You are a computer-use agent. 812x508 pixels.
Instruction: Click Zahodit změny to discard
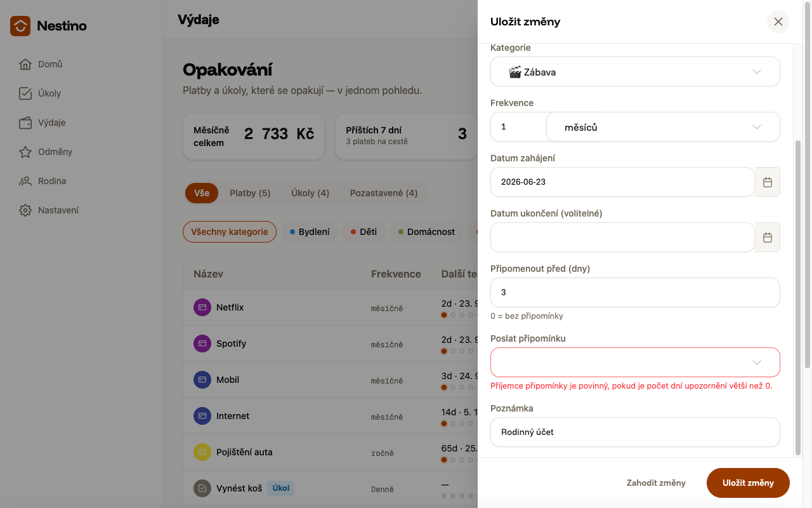click(x=656, y=483)
